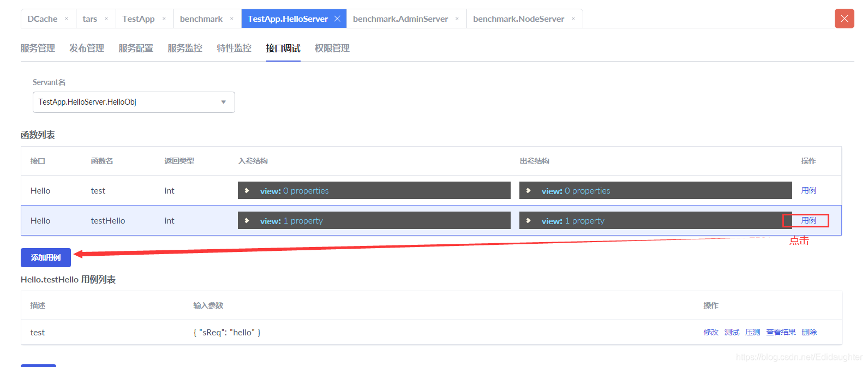The image size is (868, 367).
Task: Open the benchmark tab
Action: click(201, 19)
